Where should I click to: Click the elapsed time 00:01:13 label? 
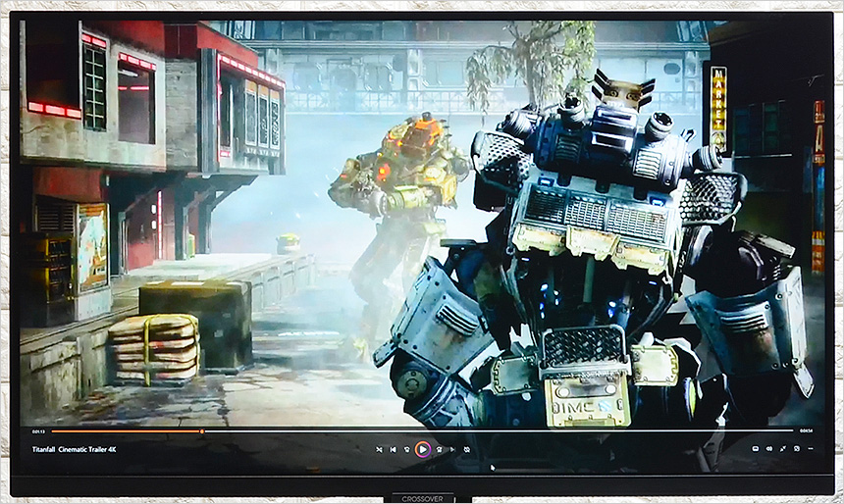coord(38,430)
